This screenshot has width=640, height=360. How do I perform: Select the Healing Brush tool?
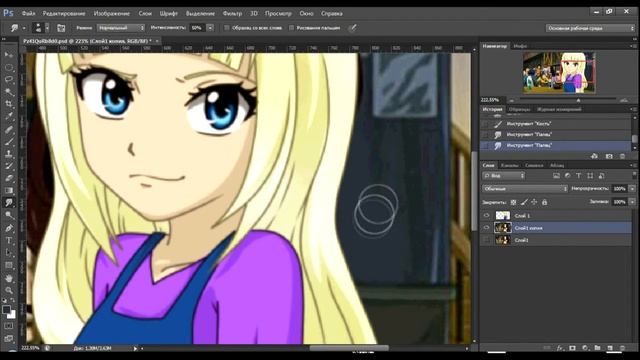(x=9, y=129)
